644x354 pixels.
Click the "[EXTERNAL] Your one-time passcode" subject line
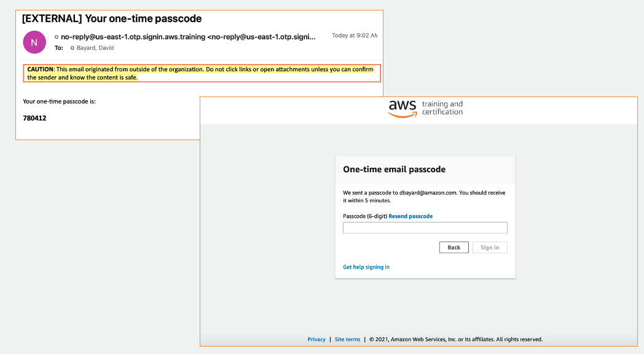coord(112,18)
